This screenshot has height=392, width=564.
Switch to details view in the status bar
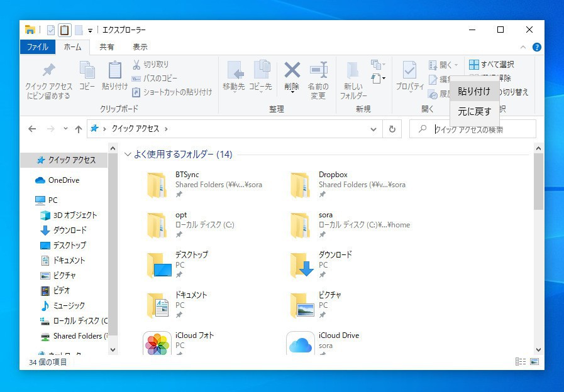pos(521,361)
